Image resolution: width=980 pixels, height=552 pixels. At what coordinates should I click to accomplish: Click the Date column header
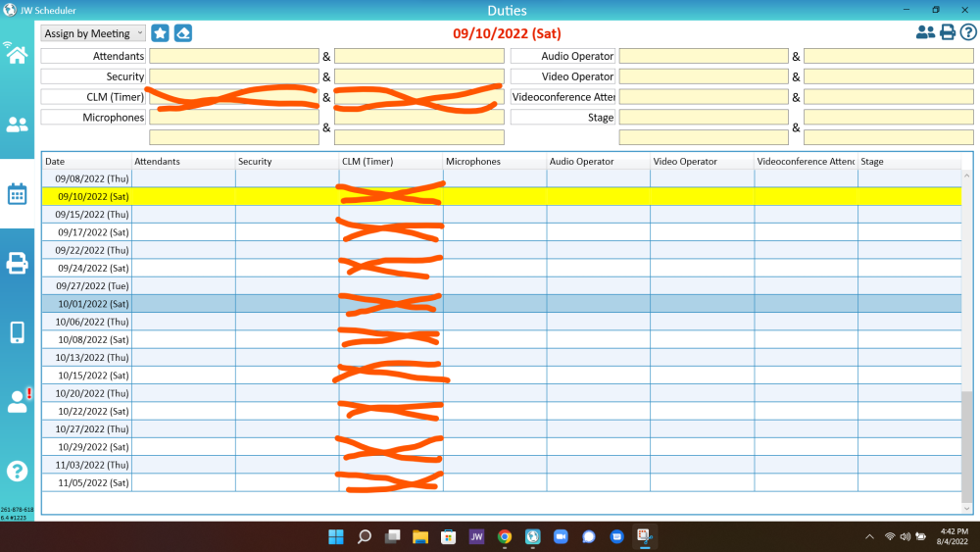tap(87, 162)
